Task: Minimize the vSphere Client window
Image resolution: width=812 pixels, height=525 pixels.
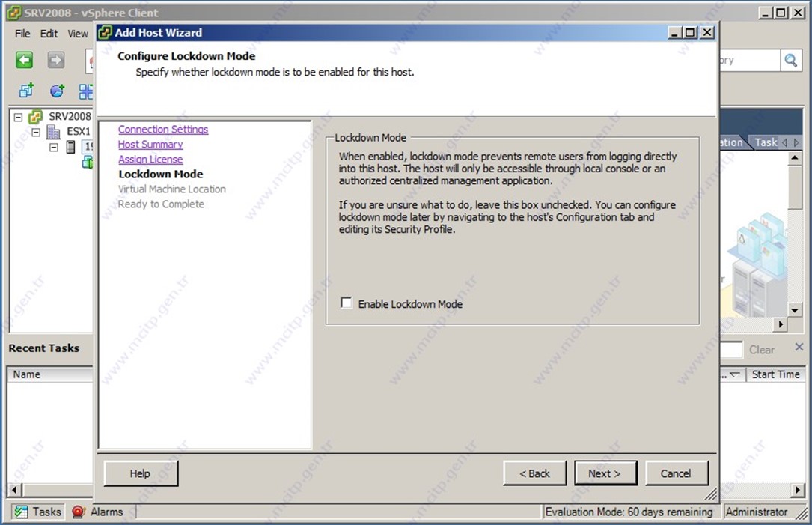Action: [x=766, y=13]
